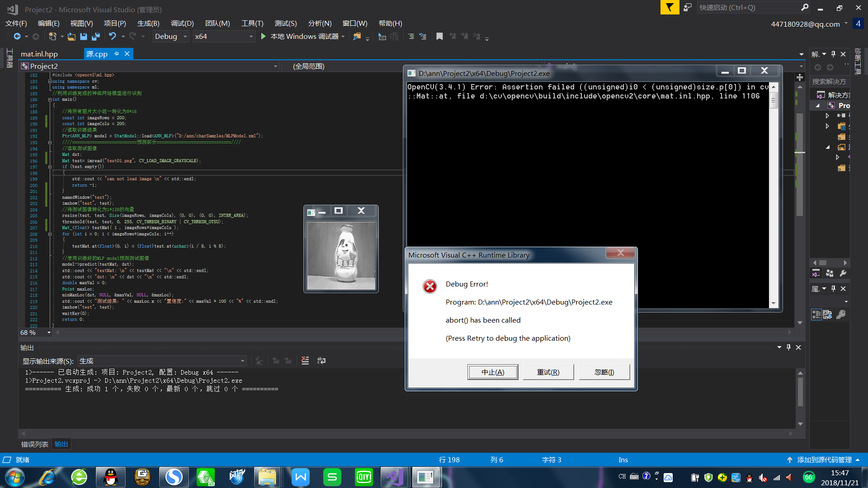The width and height of the screenshot is (868, 488).
Task: Click the console window vertical scrollbar
Action: click(774, 194)
